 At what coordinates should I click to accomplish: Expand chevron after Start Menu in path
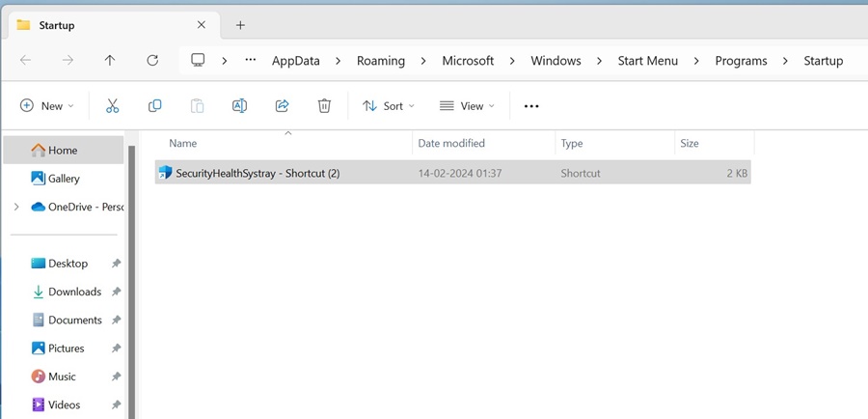696,61
